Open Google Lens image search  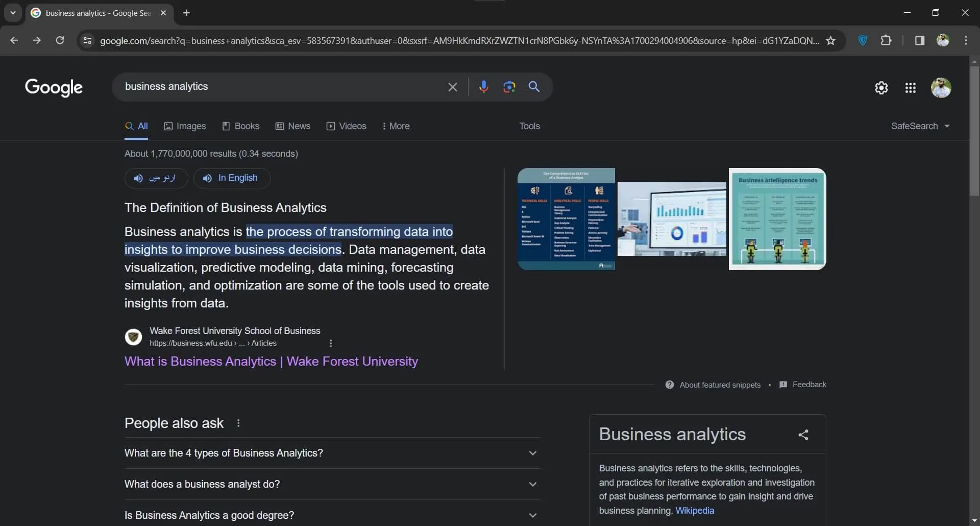tap(509, 87)
